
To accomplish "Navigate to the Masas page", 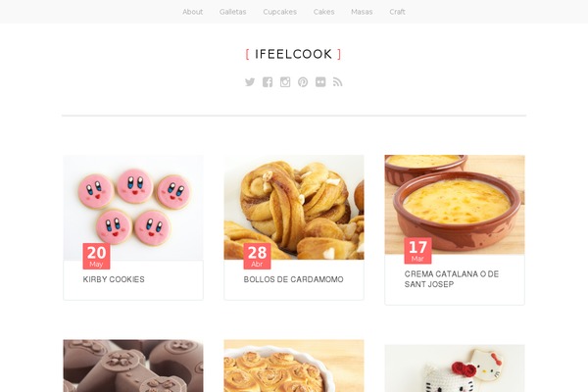I will pyautogui.click(x=362, y=12).
